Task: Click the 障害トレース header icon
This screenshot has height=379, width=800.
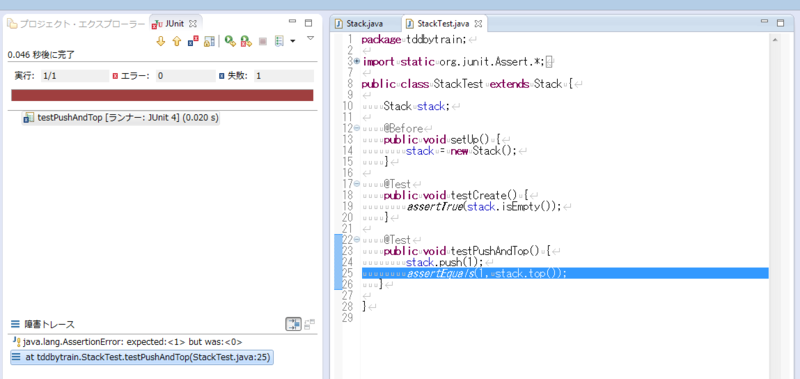Action: click(x=16, y=324)
